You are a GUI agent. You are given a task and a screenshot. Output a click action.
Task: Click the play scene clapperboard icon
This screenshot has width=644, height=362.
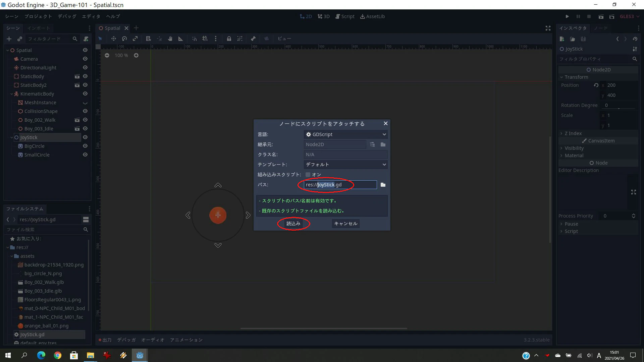(x=601, y=16)
